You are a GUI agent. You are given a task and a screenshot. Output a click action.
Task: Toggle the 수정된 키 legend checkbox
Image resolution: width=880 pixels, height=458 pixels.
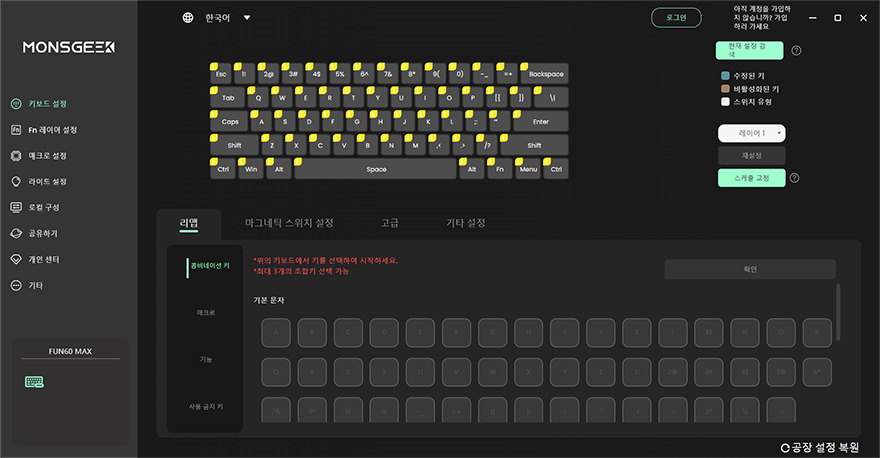click(725, 76)
